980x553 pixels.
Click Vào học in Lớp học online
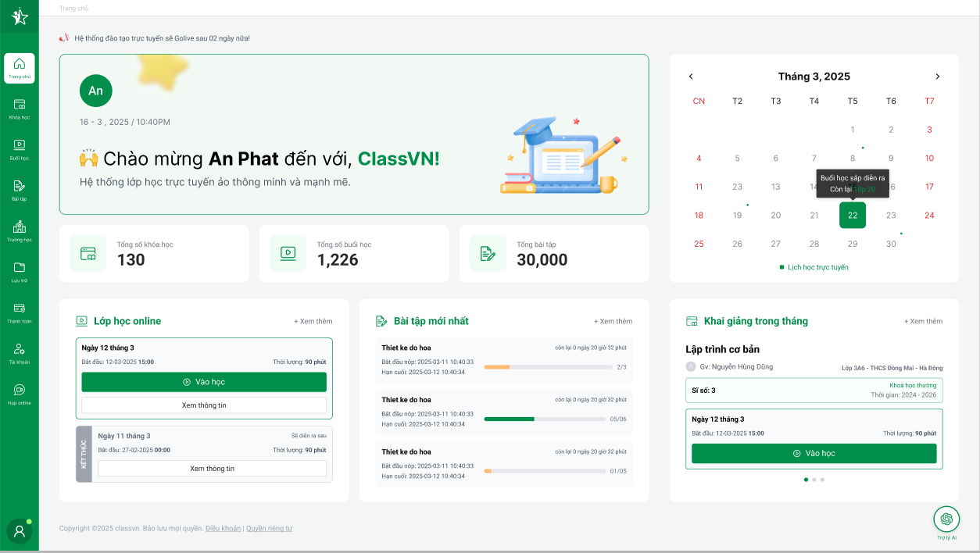(204, 382)
